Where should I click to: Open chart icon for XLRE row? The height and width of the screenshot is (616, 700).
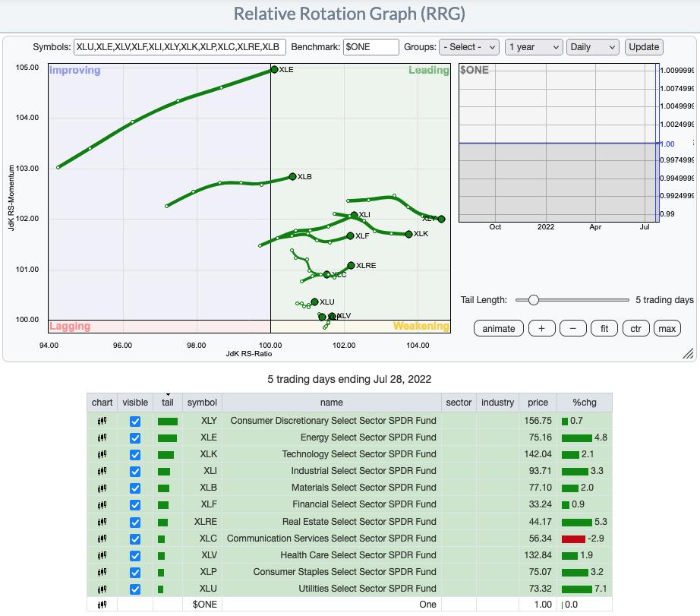(x=102, y=522)
